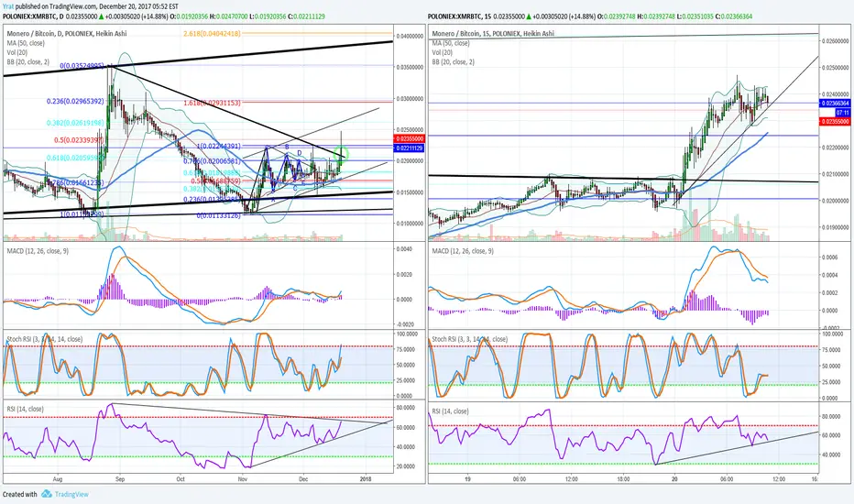The image size is (854, 504).
Task: Click the TradingView cloud logo icon
Action: click(47, 494)
